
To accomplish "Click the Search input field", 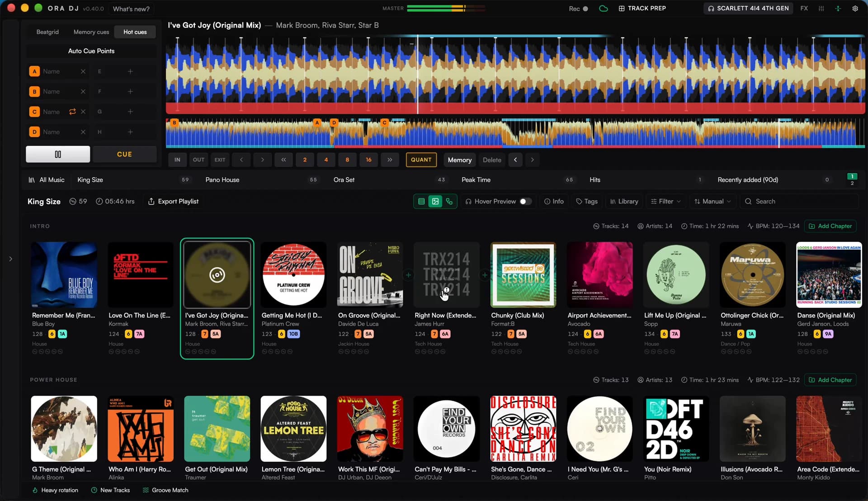I will (x=799, y=202).
